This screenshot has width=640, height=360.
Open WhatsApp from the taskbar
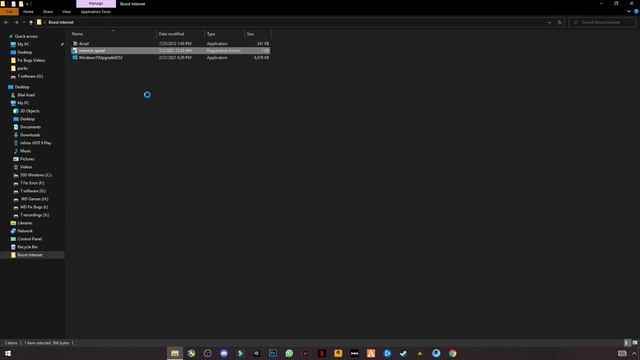pyautogui.click(x=289, y=353)
